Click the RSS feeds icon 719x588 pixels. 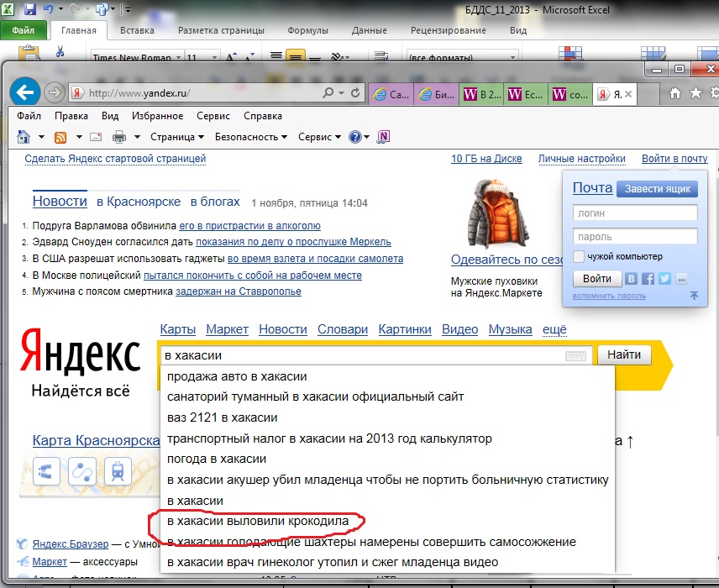(x=60, y=137)
